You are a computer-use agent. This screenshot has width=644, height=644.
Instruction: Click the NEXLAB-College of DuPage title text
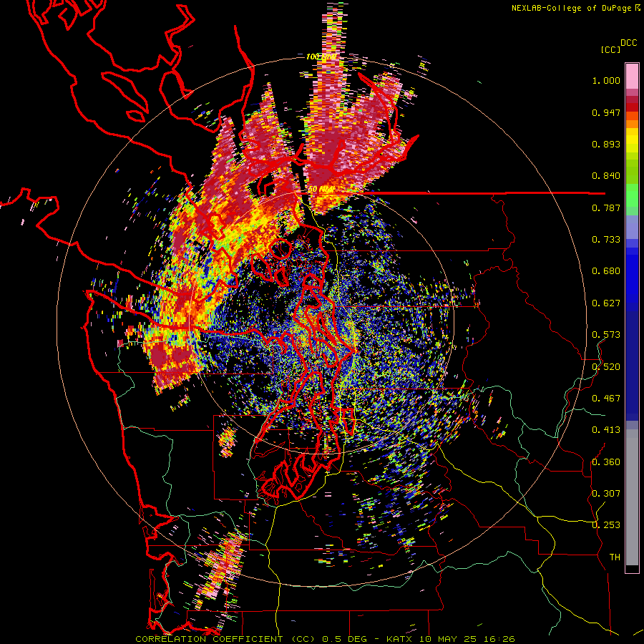[571, 8]
